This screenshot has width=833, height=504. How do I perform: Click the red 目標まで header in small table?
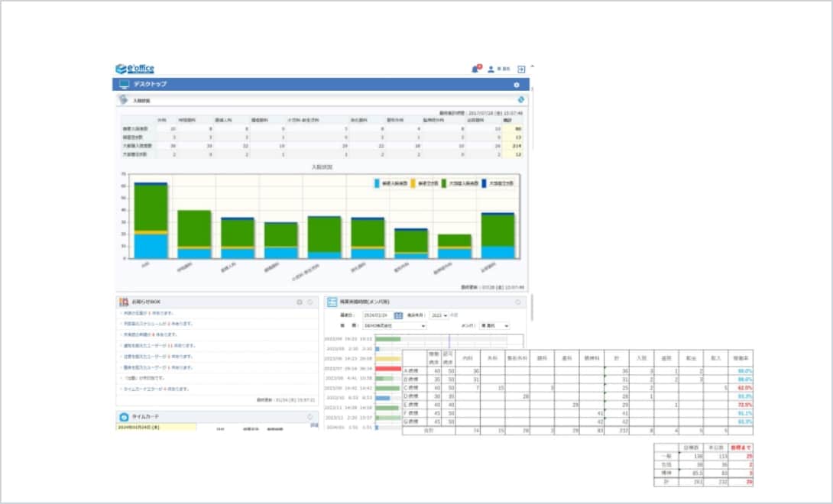pos(741,447)
